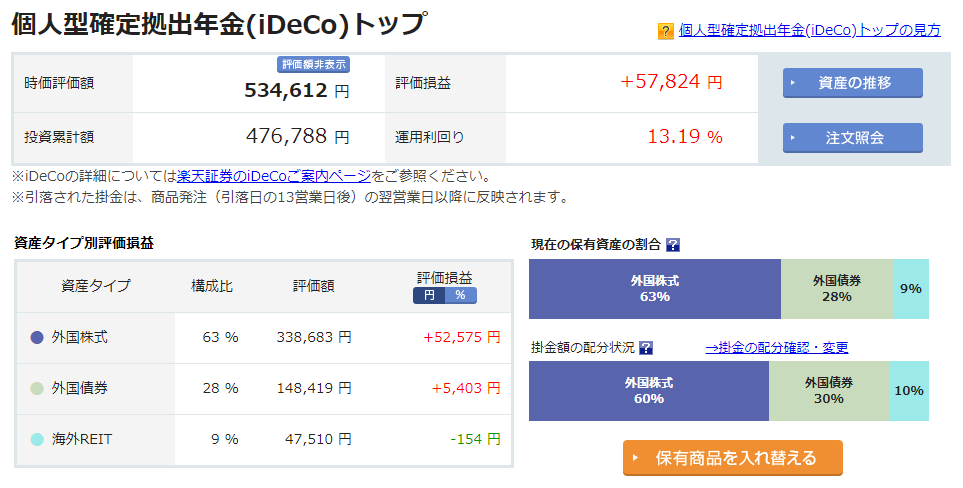Click the help icon next to 現在の保有資産の割合
This screenshot has height=488, width=963.
[673, 245]
